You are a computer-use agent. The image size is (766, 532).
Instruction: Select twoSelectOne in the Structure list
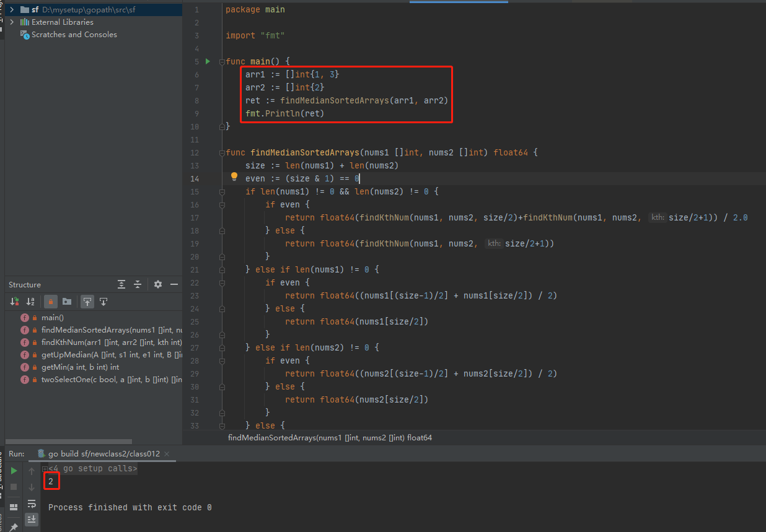tap(112, 380)
